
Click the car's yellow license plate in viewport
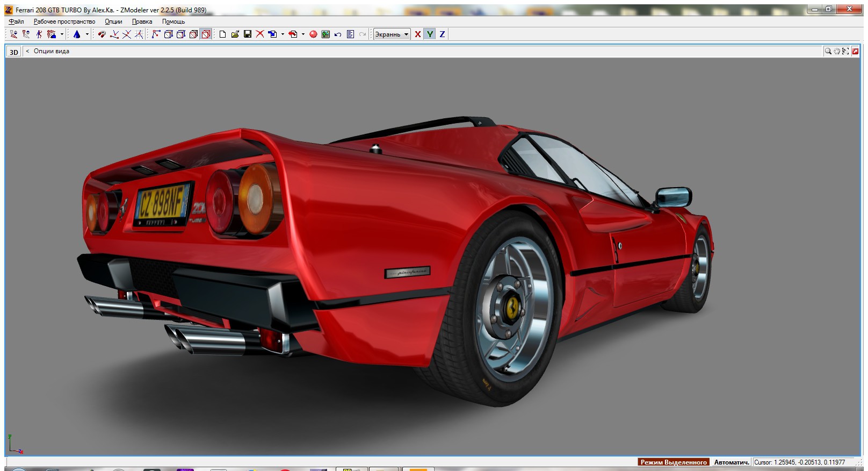pyautogui.click(x=162, y=203)
